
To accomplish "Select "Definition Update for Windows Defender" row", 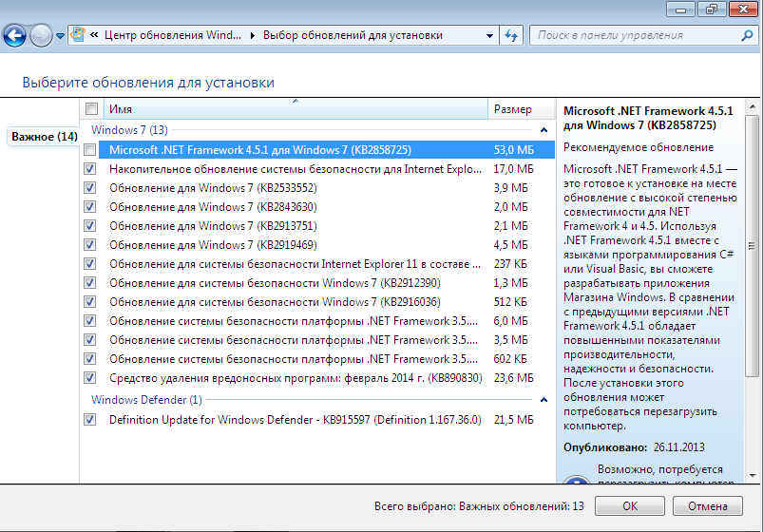I will 327,420.
